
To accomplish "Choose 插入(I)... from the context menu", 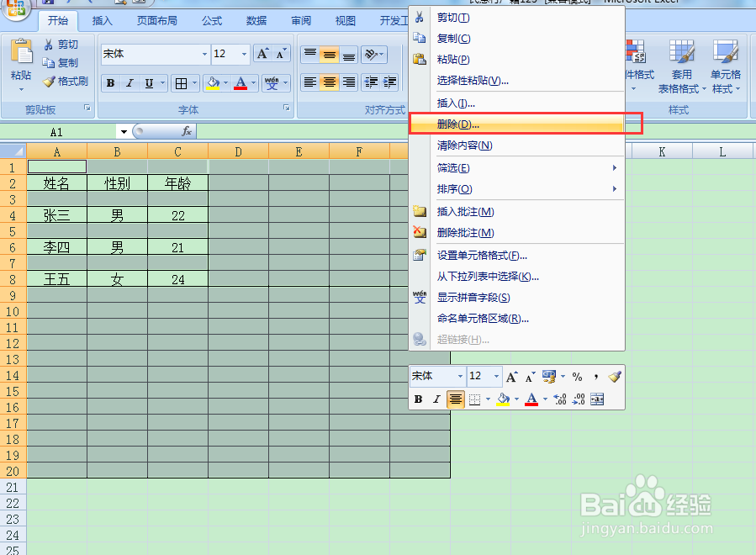I will 517,103.
